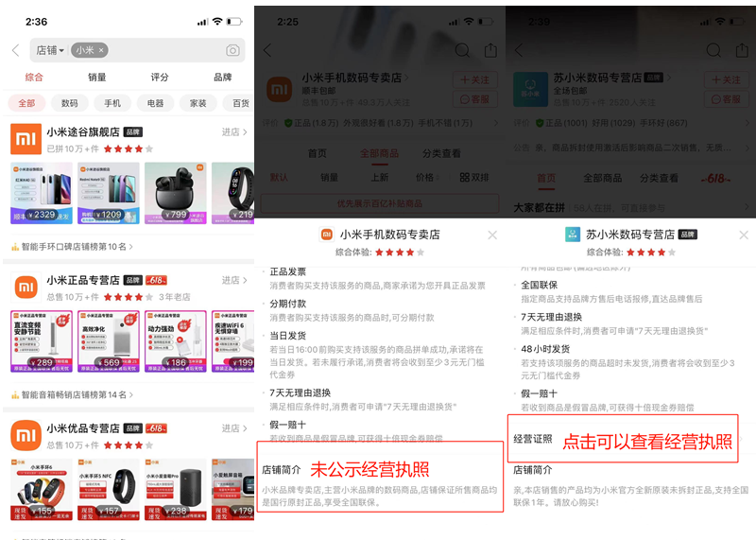Open the ¥799 earbuds product thumbnail
Viewport: 756px width, 540px height.
[x=176, y=193]
